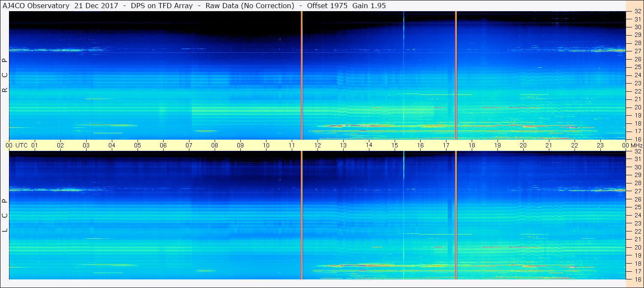Image resolution: width=644 pixels, height=288 pixels.
Task: Click the cyan vertical spike near 15:20 in LCP panel
Action: coord(404,215)
